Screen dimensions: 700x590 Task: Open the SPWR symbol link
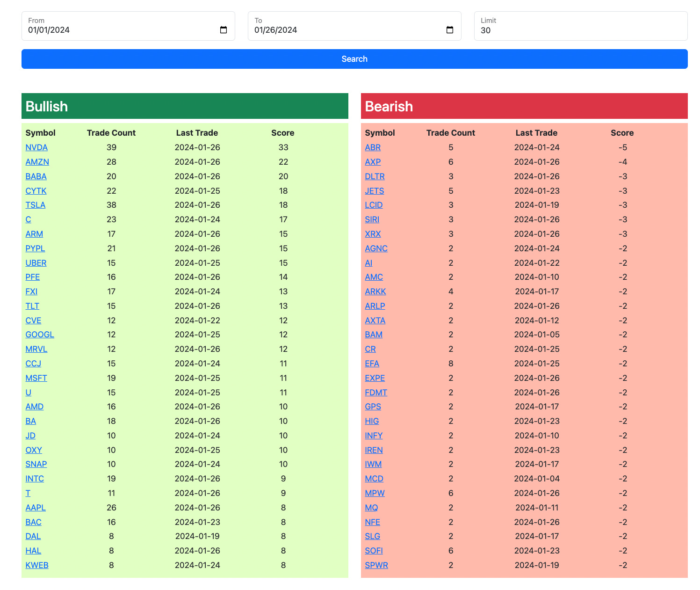click(376, 565)
